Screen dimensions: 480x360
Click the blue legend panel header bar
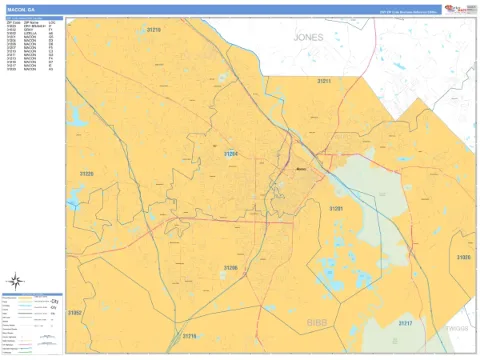pyautogui.click(x=32, y=295)
